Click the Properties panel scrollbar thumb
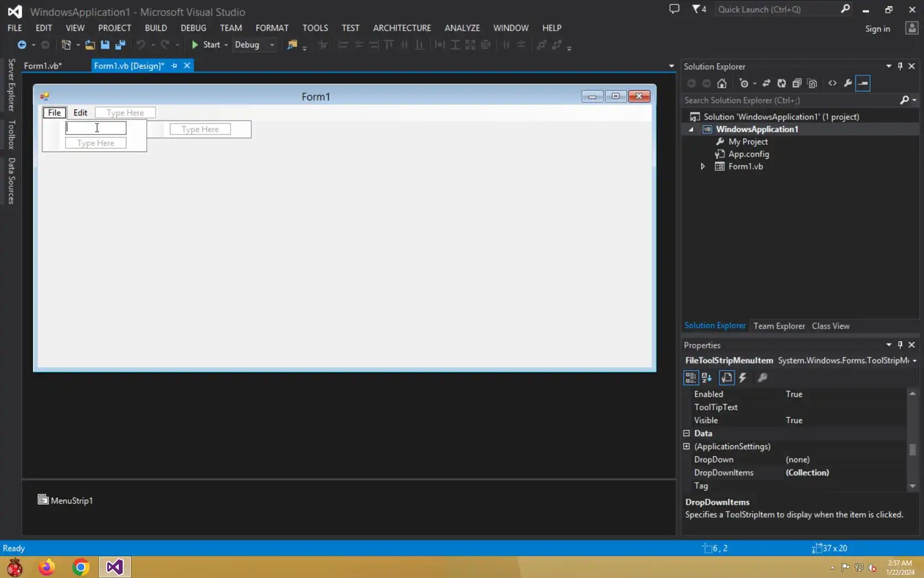The height and width of the screenshot is (578, 924). [912, 450]
